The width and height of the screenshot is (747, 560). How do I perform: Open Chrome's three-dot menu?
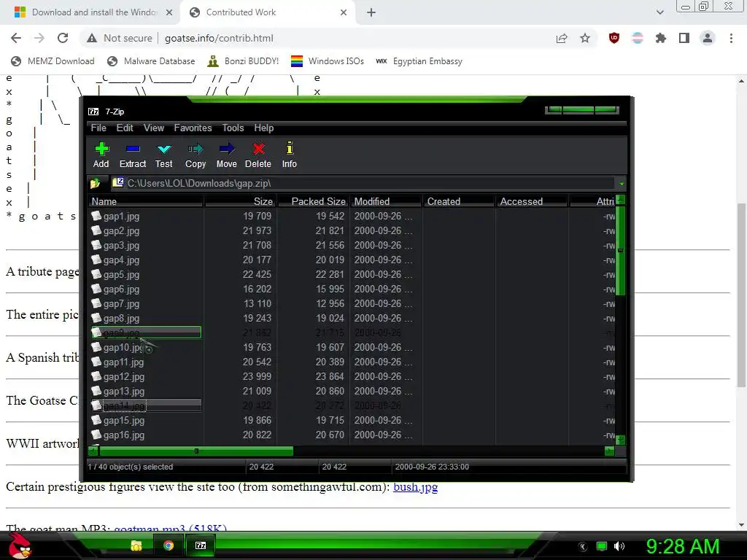[731, 38]
